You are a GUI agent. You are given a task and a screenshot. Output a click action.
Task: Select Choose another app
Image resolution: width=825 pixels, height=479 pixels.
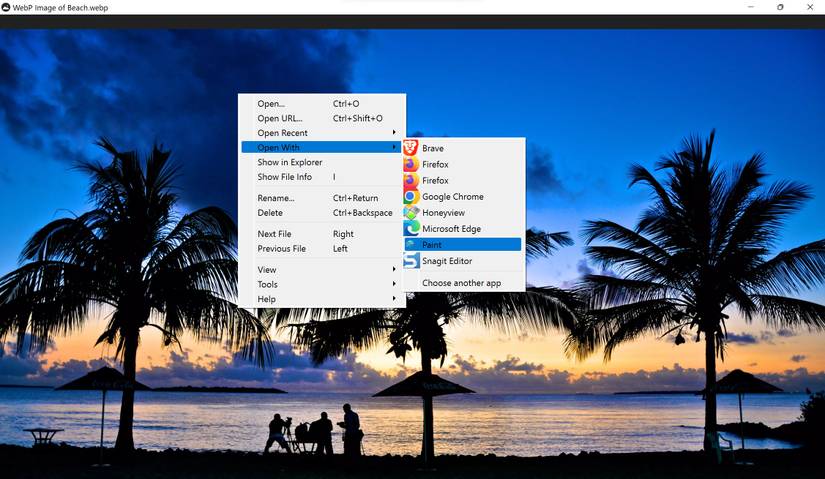click(x=463, y=283)
